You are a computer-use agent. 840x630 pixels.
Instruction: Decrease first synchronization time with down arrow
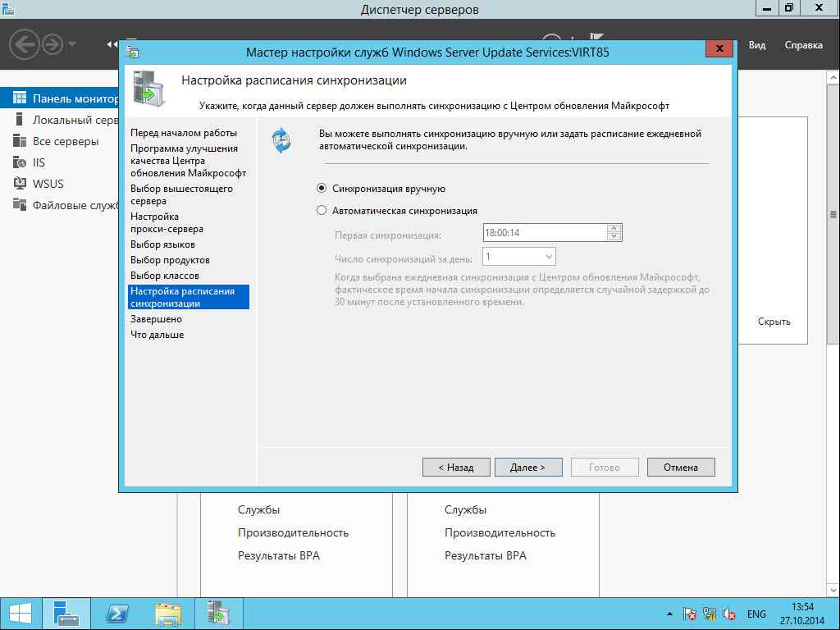click(614, 237)
